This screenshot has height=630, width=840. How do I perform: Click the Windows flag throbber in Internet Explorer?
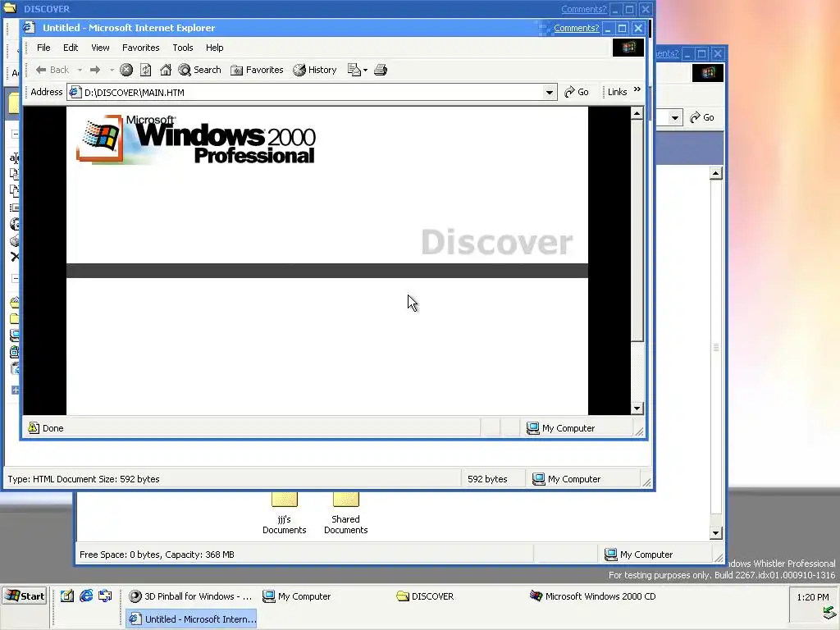628,48
